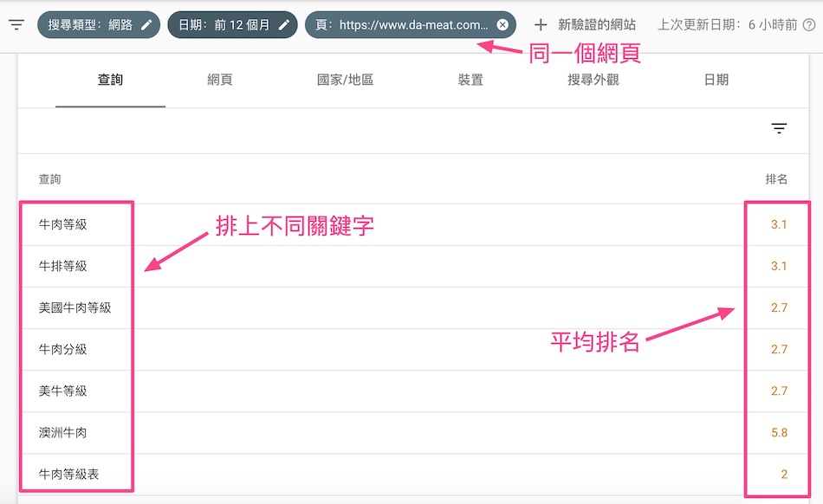Click ranking 2.7 for 美國牛肉等級
Screen dimensions: 823x504
point(779,307)
